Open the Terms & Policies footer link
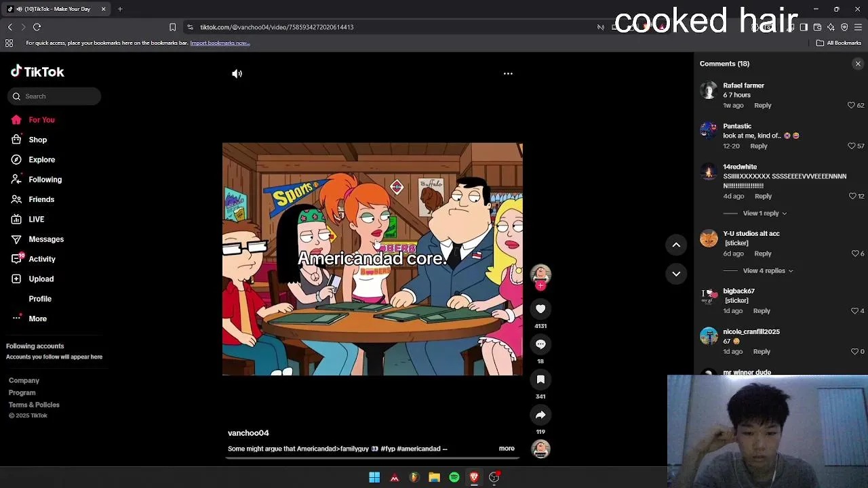 tap(34, 405)
